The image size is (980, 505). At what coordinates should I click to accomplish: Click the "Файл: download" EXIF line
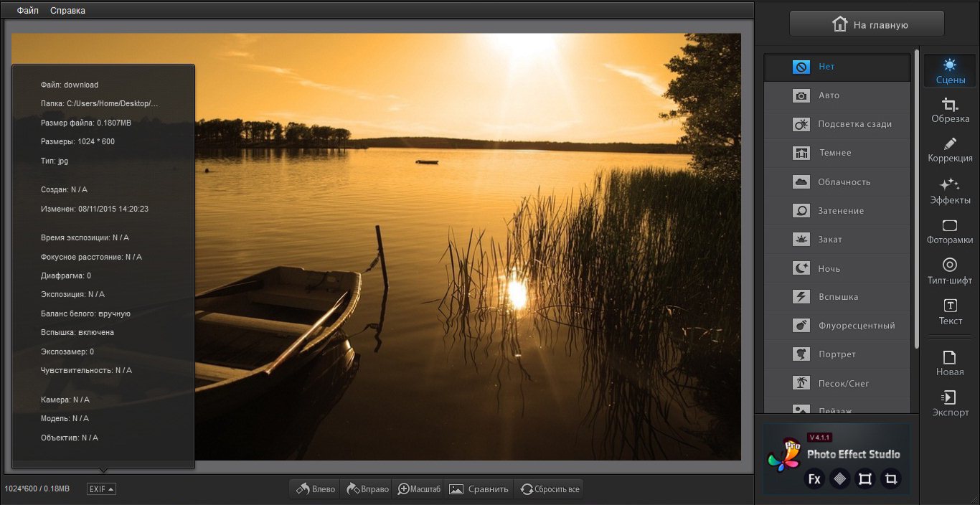[70, 85]
